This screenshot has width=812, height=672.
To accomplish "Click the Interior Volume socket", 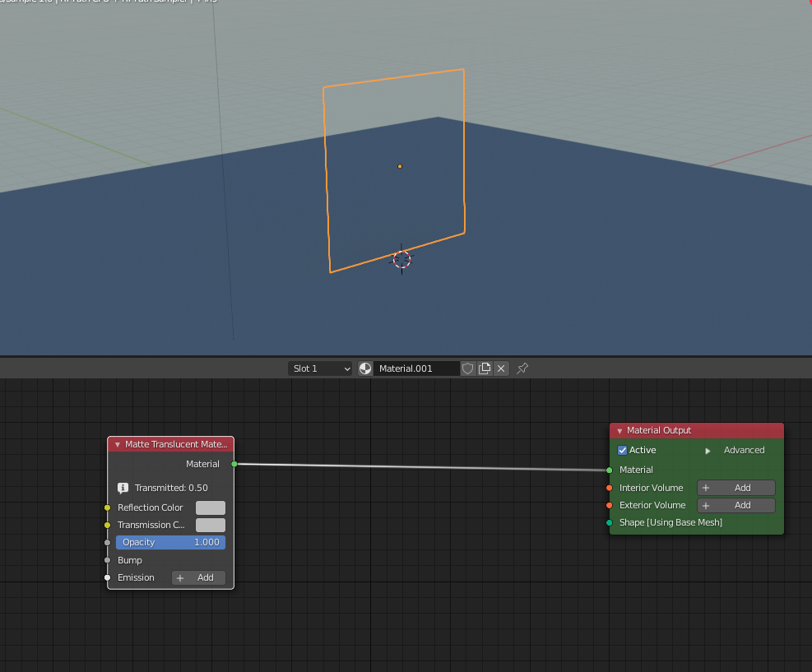I will tap(610, 489).
